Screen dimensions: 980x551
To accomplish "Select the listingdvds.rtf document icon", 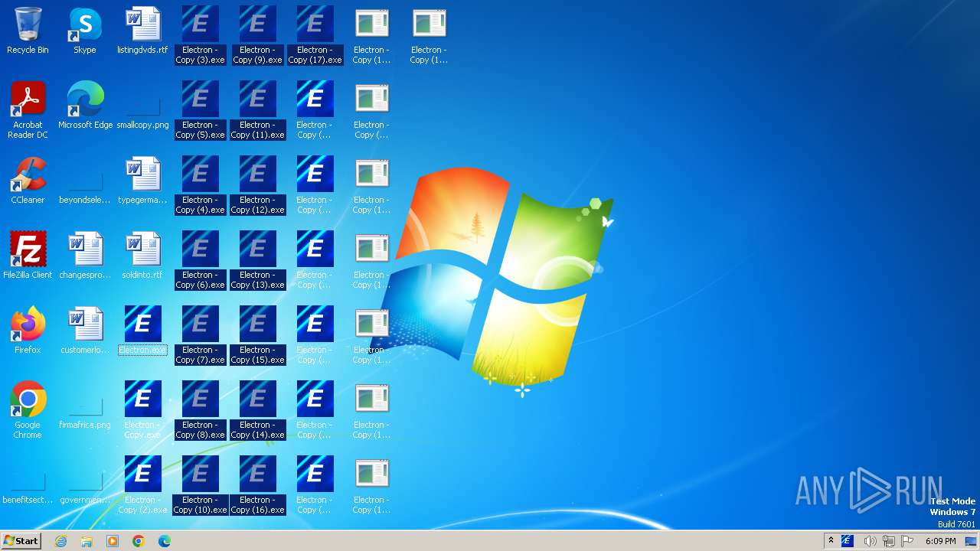I will point(142,31).
